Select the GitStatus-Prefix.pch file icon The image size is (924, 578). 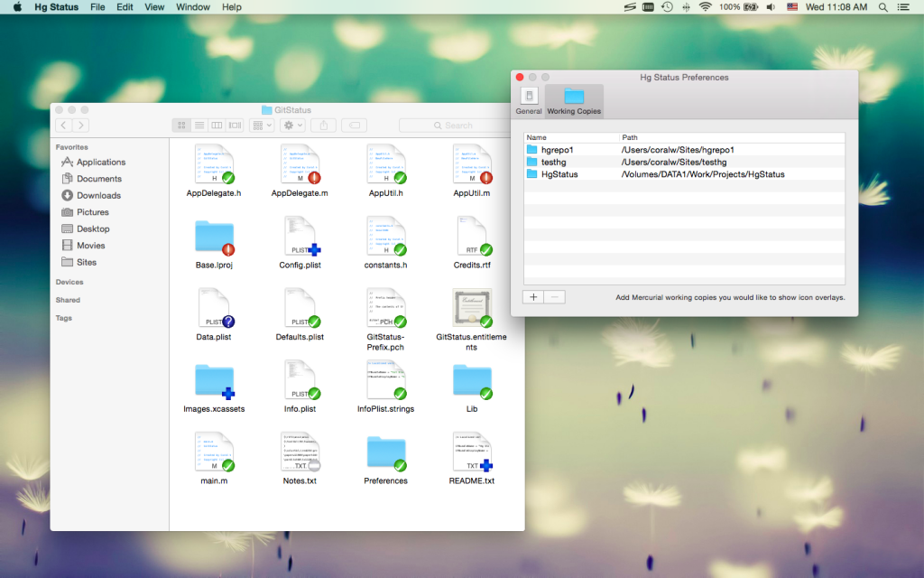click(386, 308)
